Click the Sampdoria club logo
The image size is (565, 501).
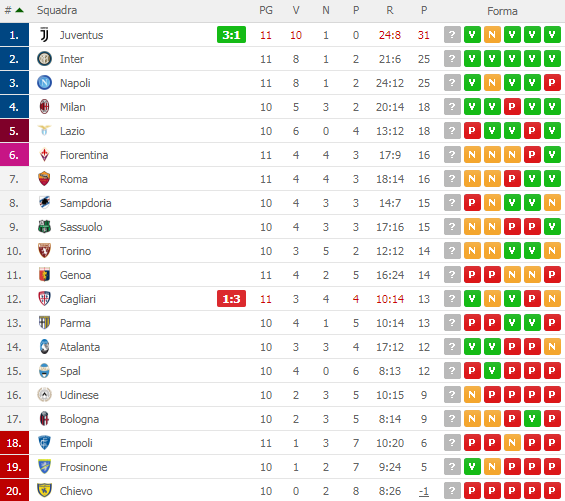(44, 203)
